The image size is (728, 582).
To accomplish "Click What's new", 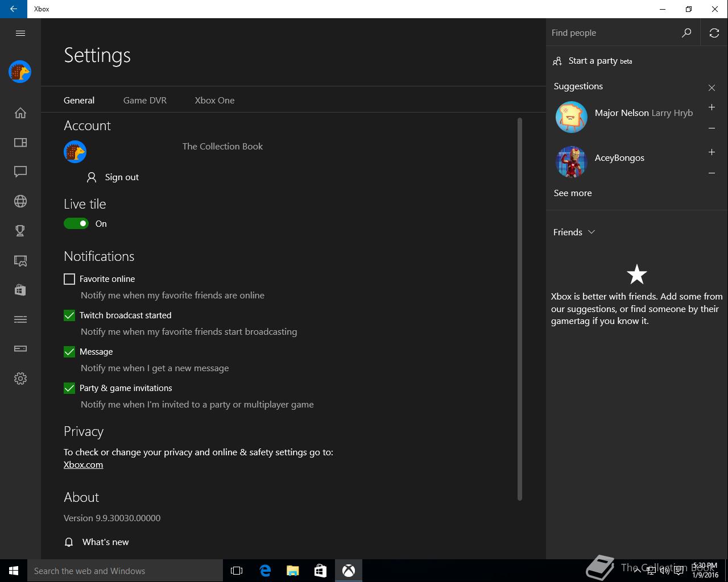I will click(x=106, y=542).
